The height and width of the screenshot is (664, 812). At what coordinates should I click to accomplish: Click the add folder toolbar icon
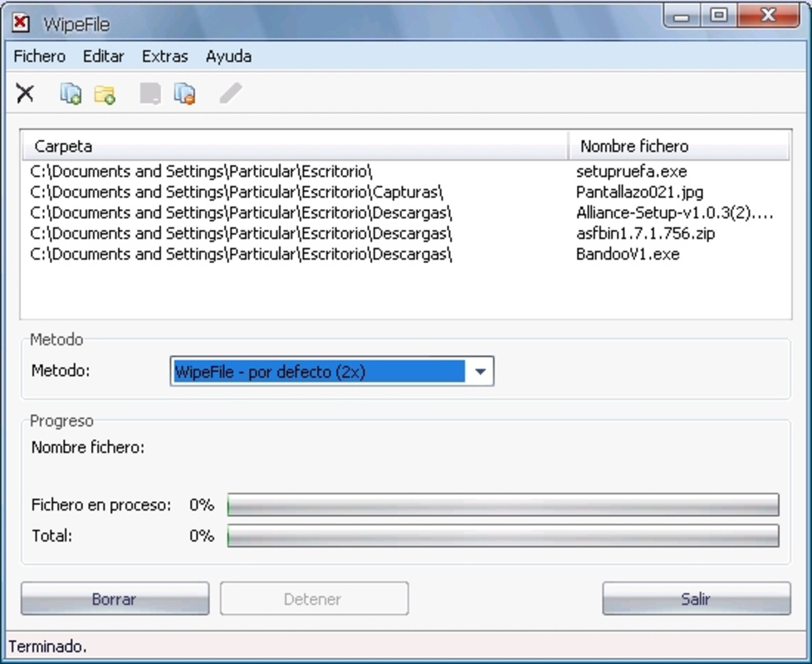(105, 95)
